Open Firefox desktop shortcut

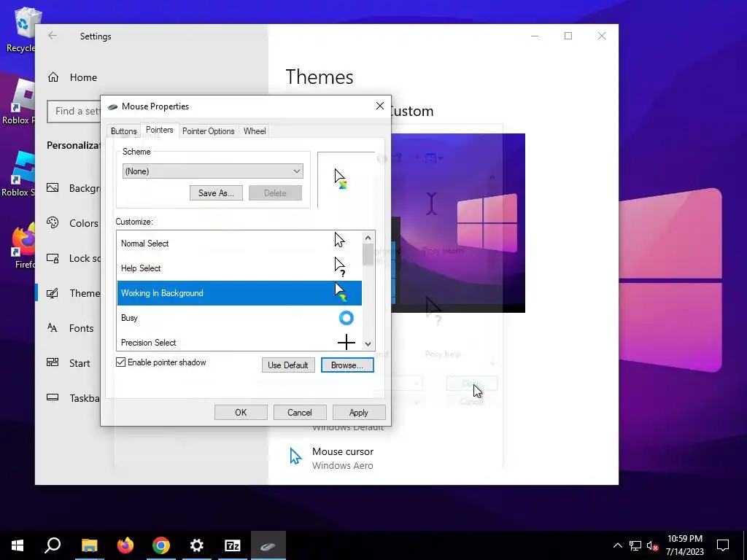click(24, 246)
